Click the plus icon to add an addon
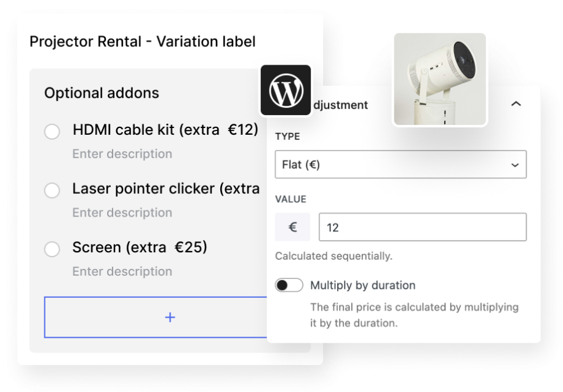The height and width of the screenshot is (392, 563). coord(170,317)
